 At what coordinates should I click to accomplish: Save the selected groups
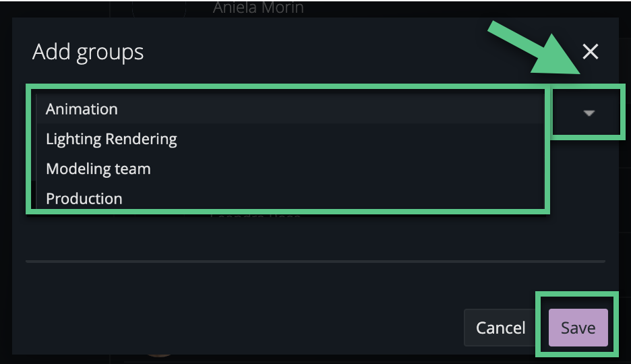[x=578, y=328]
